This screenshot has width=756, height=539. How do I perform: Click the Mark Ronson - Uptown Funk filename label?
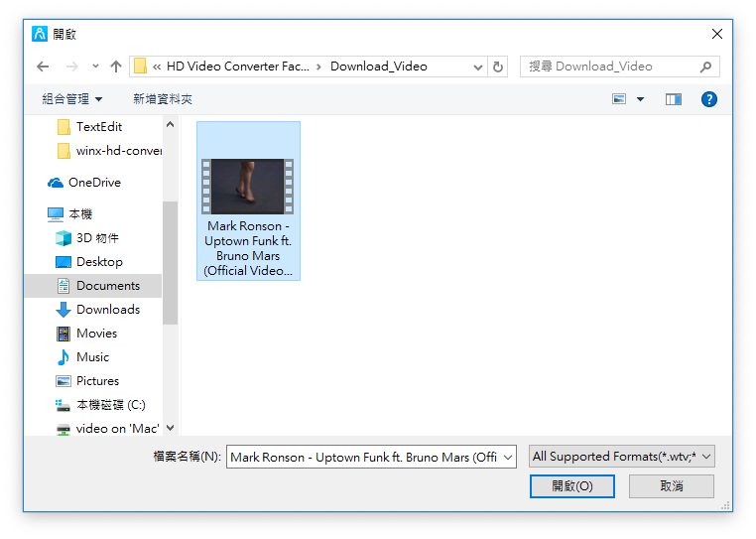[x=248, y=248]
